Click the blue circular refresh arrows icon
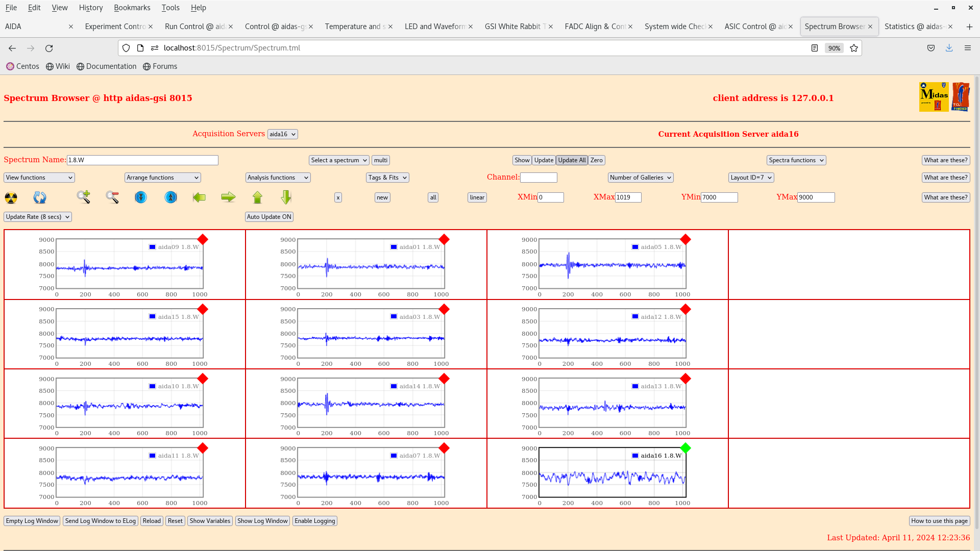 40,197
